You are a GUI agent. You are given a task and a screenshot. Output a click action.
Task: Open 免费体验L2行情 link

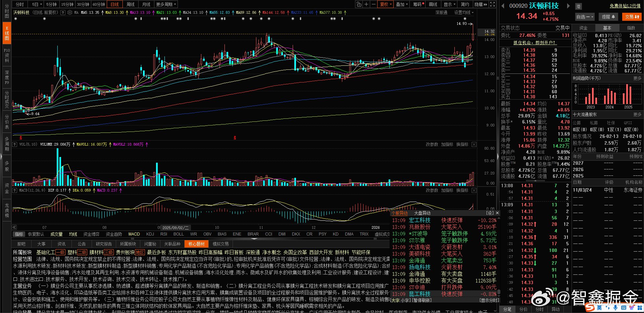(625, 6)
